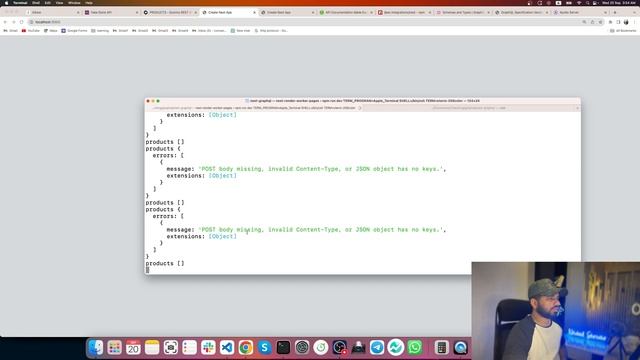The image size is (640, 360).
Task: Open the View menu
Action: point(60,3)
